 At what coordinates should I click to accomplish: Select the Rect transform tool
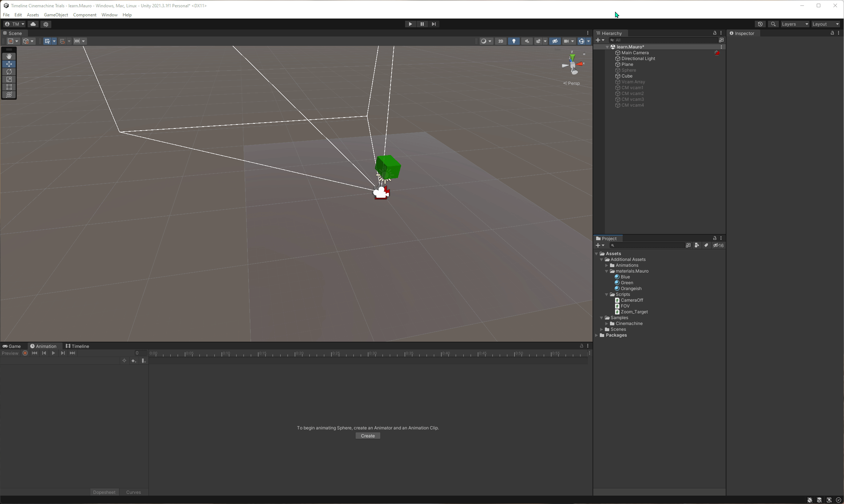click(9, 87)
